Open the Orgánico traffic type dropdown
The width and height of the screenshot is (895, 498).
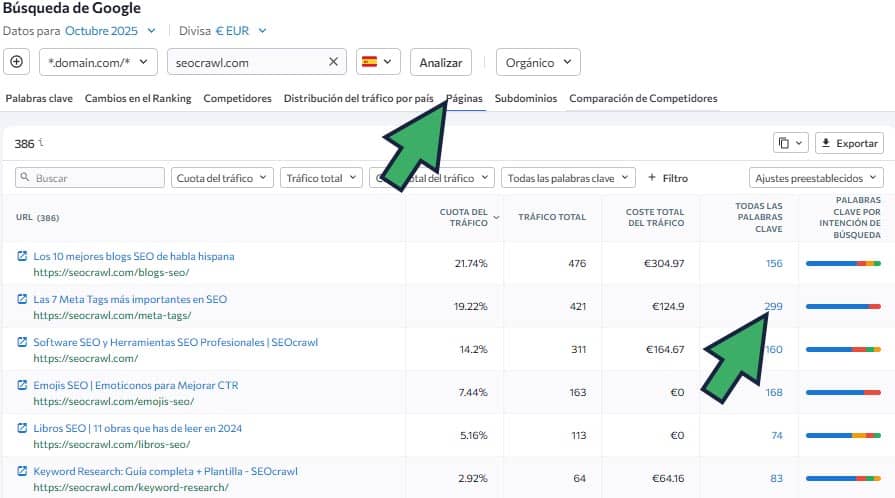click(538, 62)
